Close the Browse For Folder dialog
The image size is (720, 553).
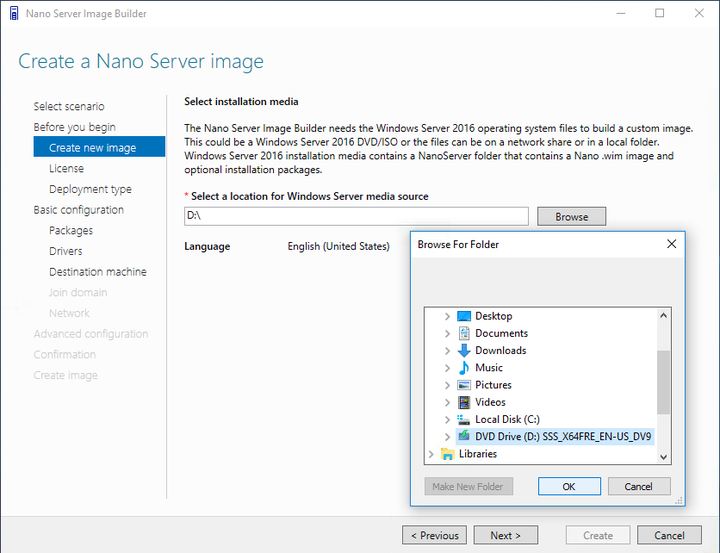(671, 244)
